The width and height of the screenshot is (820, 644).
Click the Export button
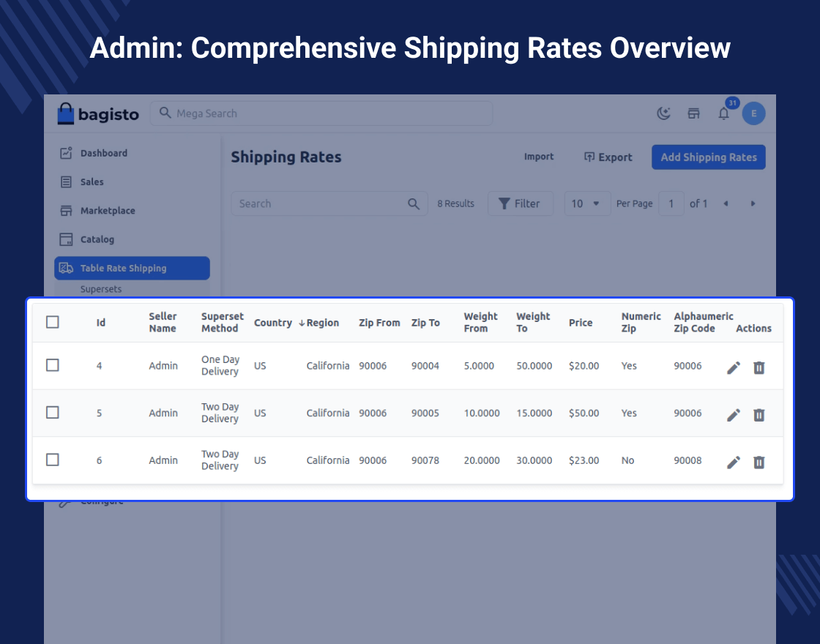click(x=608, y=157)
